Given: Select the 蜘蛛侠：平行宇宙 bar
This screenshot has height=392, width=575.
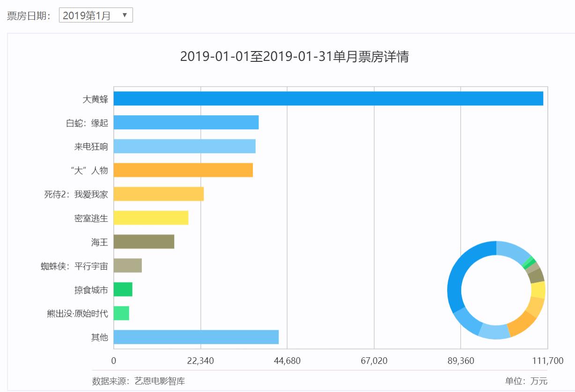Looking at the screenshot, I should (129, 266).
